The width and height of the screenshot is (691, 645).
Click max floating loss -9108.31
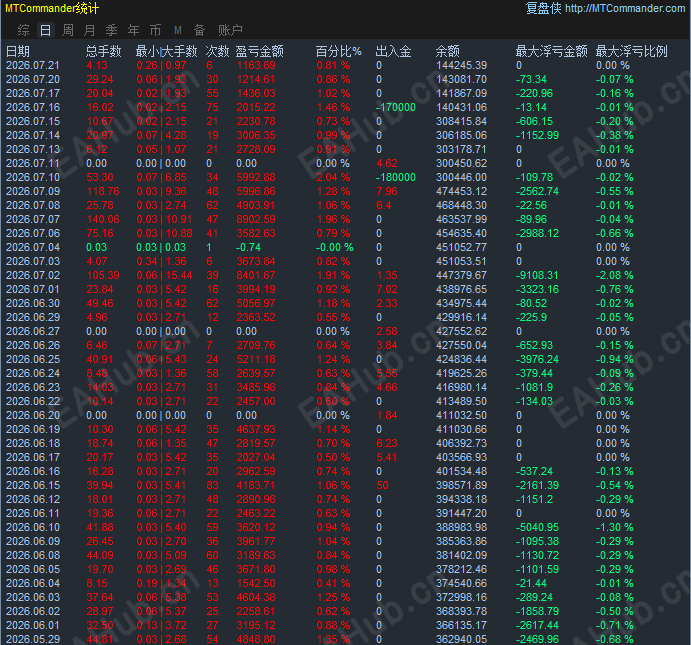(537, 275)
